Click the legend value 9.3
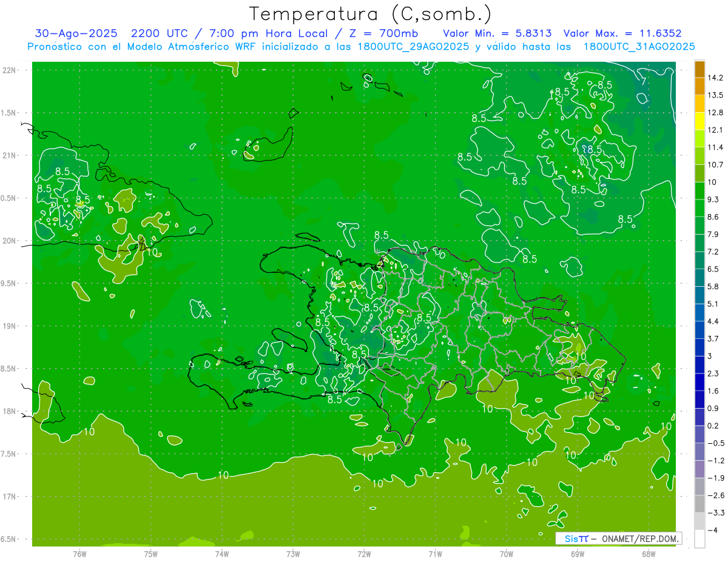This screenshot has height=562, width=728. [x=713, y=199]
